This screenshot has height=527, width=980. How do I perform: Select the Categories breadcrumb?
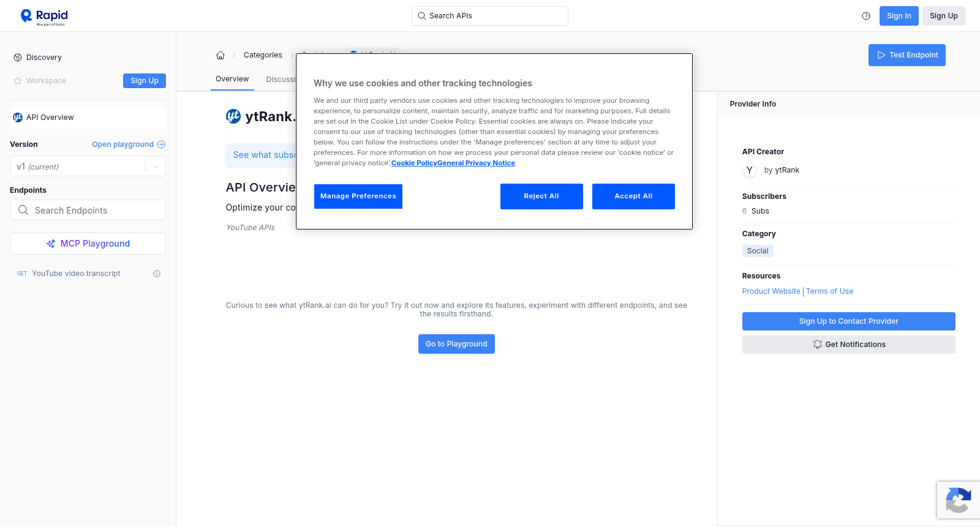263,55
